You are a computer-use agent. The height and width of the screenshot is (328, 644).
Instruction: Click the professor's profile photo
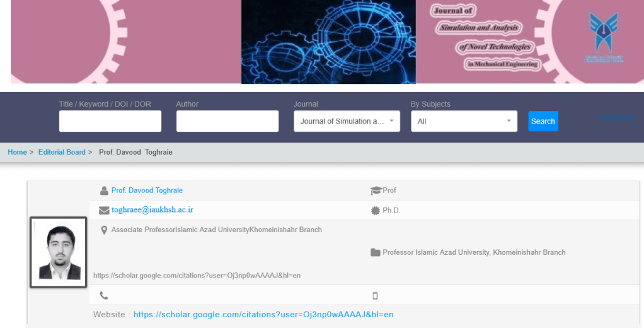click(59, 252)
